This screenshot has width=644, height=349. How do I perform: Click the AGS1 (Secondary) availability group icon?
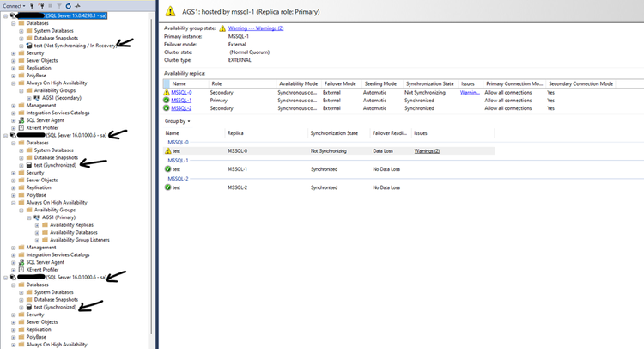click(x=37, y=98)
